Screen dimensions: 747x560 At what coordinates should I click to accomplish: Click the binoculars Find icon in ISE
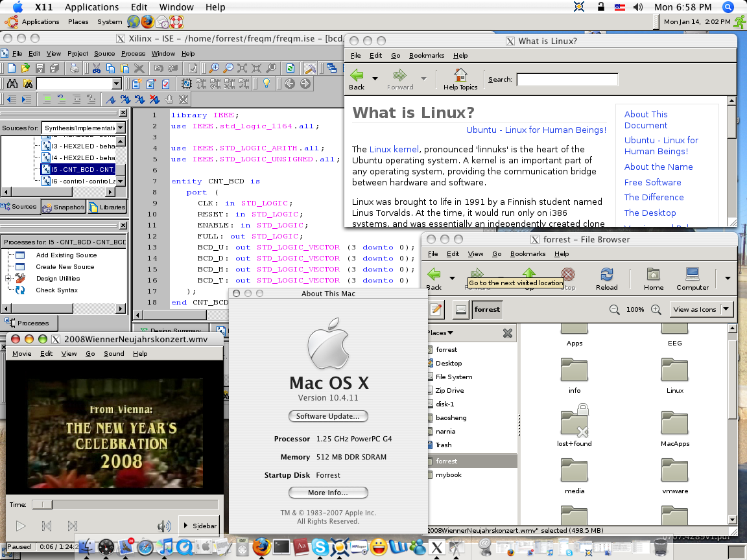[x=12, y=84]
